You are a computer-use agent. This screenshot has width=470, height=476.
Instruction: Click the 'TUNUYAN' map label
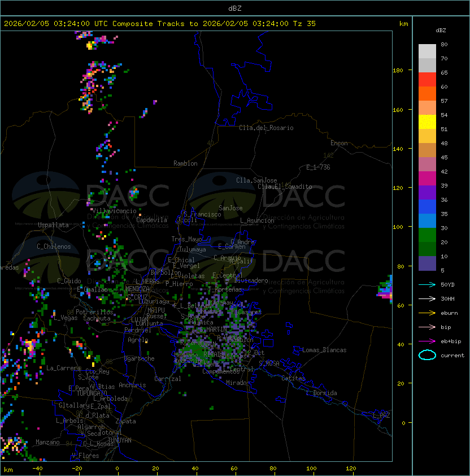[x=120, y=440]
